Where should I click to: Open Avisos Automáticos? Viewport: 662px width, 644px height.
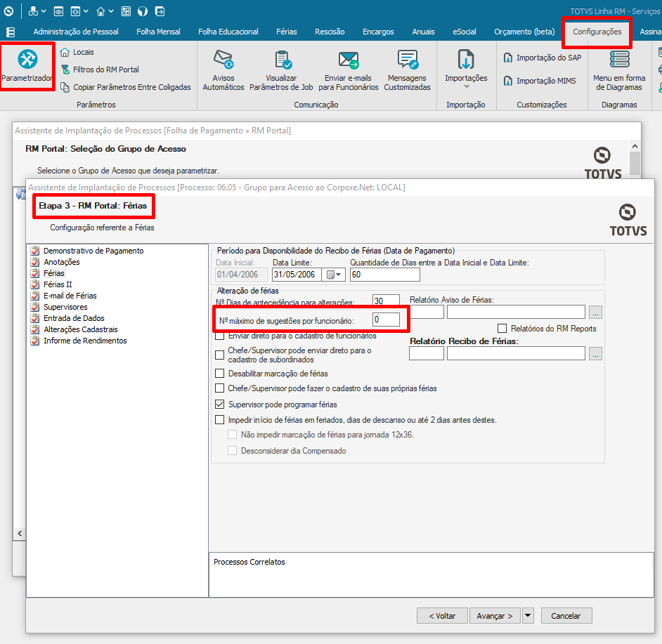(x=223, y=70)
